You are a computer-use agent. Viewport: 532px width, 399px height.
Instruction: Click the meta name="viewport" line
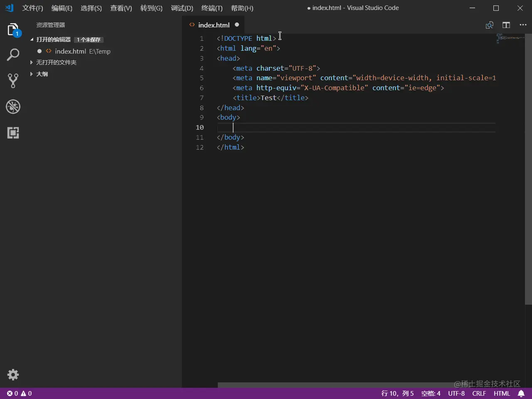pos(364,78)
